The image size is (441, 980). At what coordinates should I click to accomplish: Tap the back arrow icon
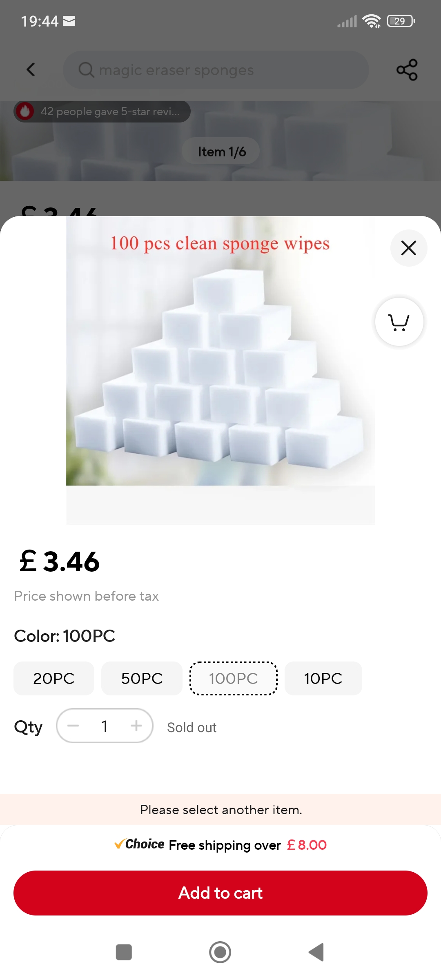coord(31,69)
